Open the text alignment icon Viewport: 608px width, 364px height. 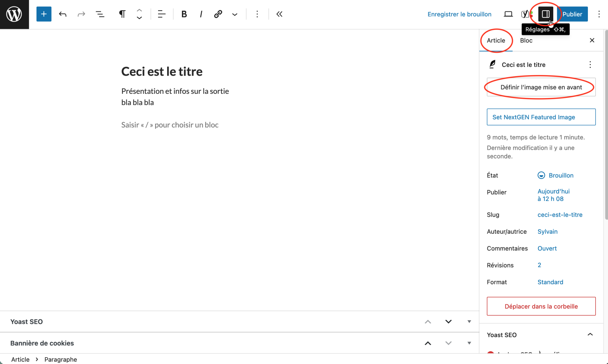(161, 14)
